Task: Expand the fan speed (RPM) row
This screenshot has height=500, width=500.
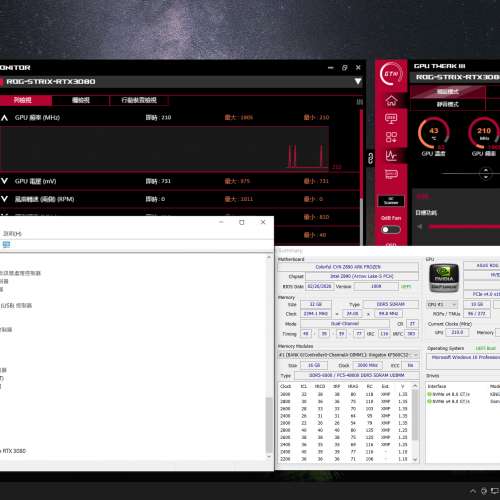Action: [x=4, y=199]
